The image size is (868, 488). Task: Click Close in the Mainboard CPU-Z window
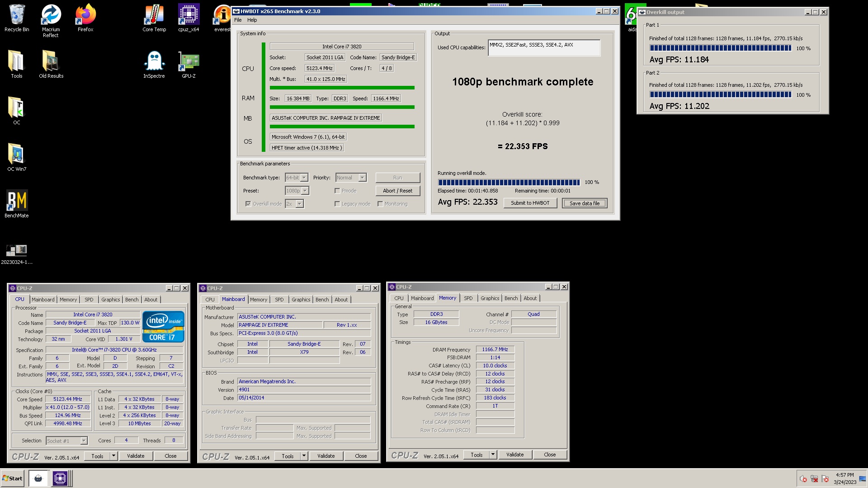point(361,456)
